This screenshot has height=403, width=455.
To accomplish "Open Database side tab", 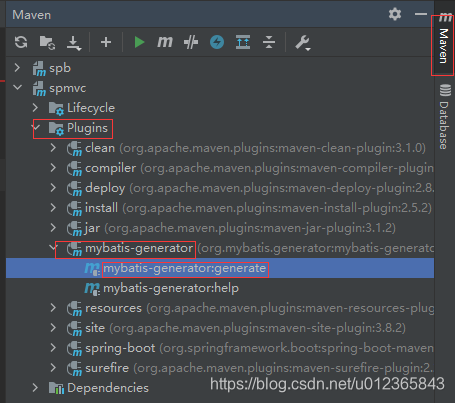I will point(444,117).
